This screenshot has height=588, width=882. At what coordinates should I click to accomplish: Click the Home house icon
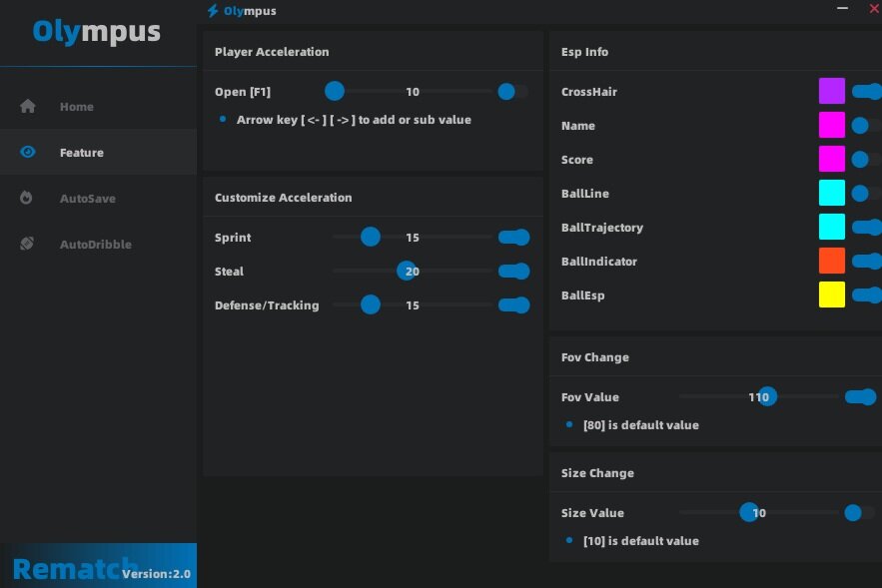tap(28, 106)
